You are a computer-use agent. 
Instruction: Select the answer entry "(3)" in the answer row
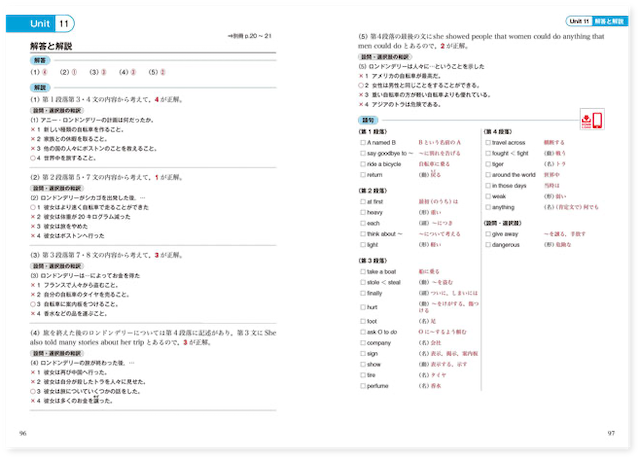click(98, 72)
